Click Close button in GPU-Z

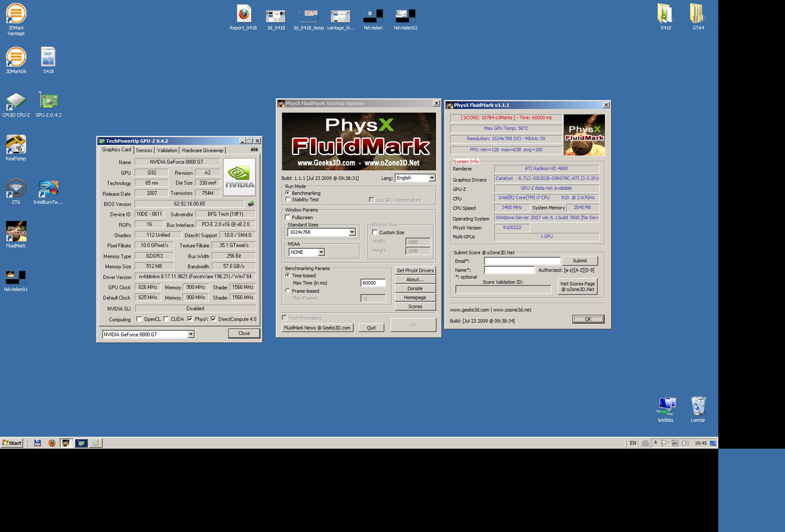coord(244,333)
